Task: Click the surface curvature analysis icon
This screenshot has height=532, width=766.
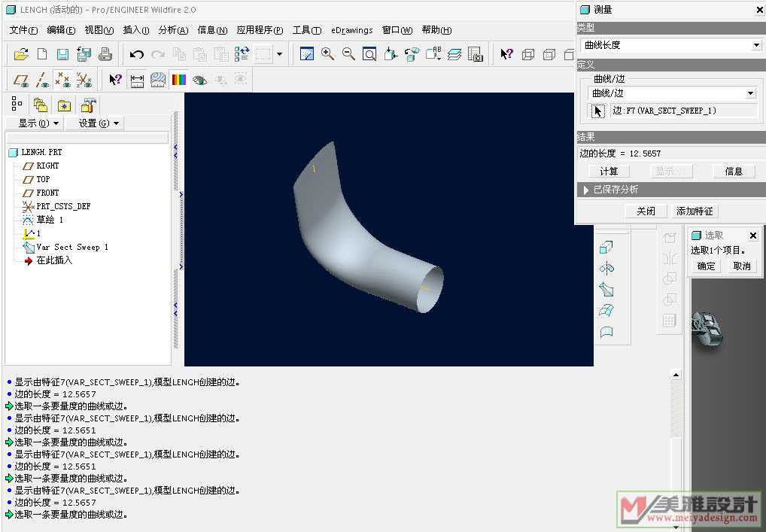Action: 158,80
